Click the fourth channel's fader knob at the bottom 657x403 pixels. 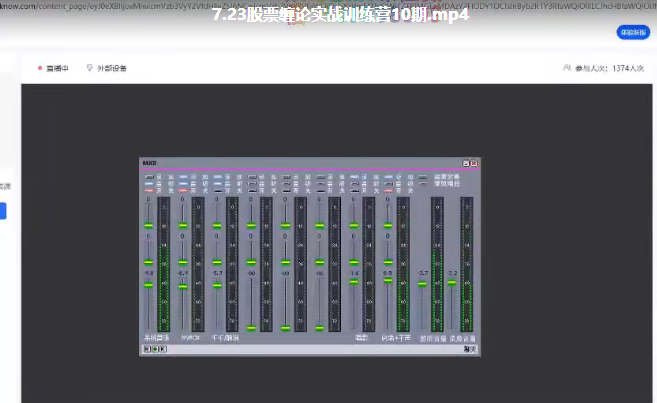point(251,328)
